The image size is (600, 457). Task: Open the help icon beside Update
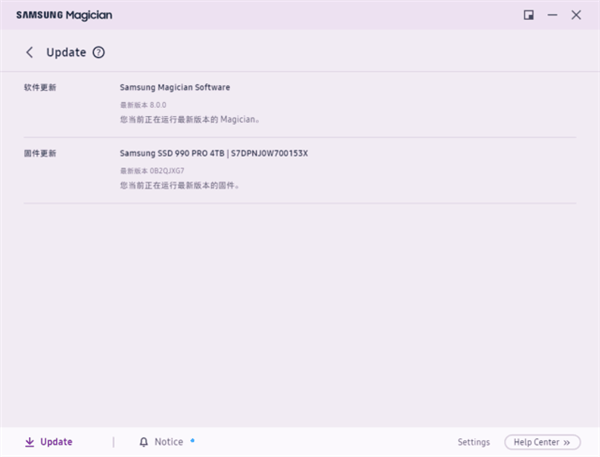pos(99,52)
